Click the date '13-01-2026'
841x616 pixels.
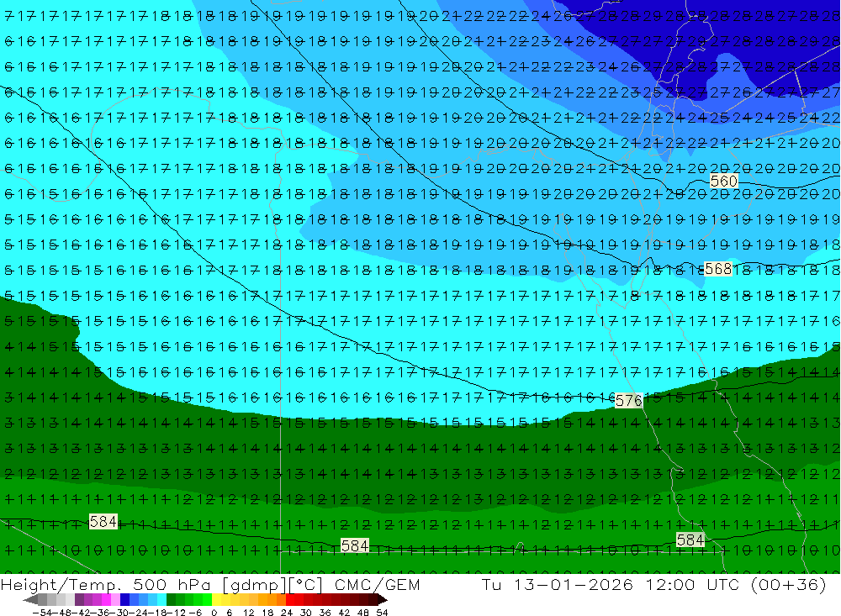(574, 584)
